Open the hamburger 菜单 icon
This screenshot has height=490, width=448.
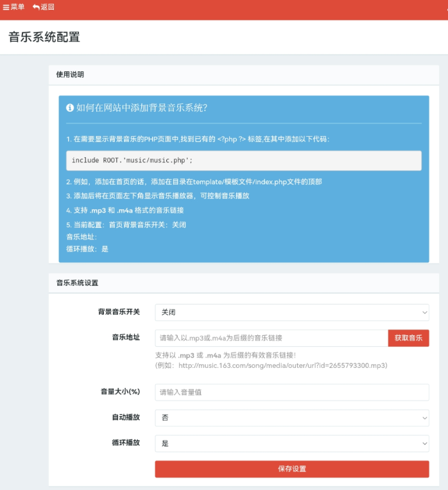tap(6, 7)
